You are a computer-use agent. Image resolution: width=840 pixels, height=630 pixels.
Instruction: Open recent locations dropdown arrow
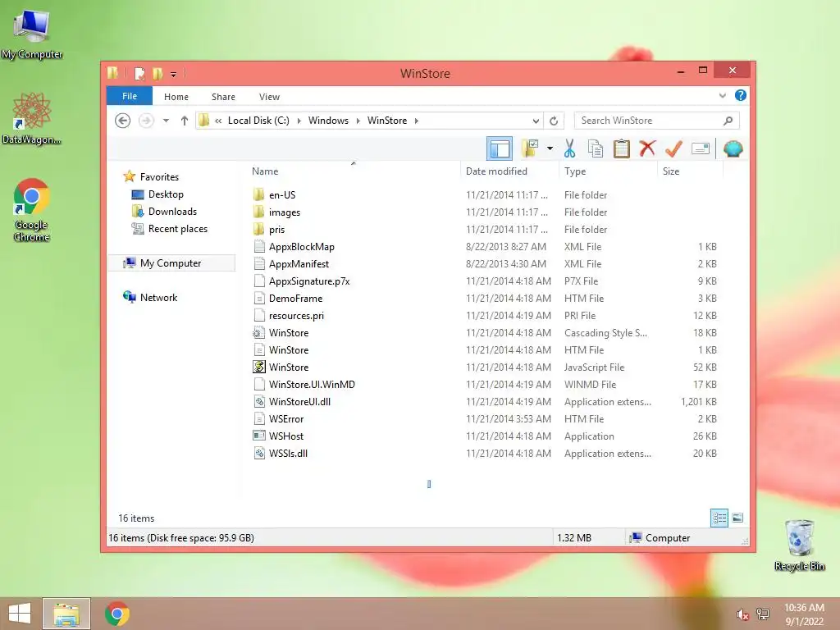(x=166, y=121)
